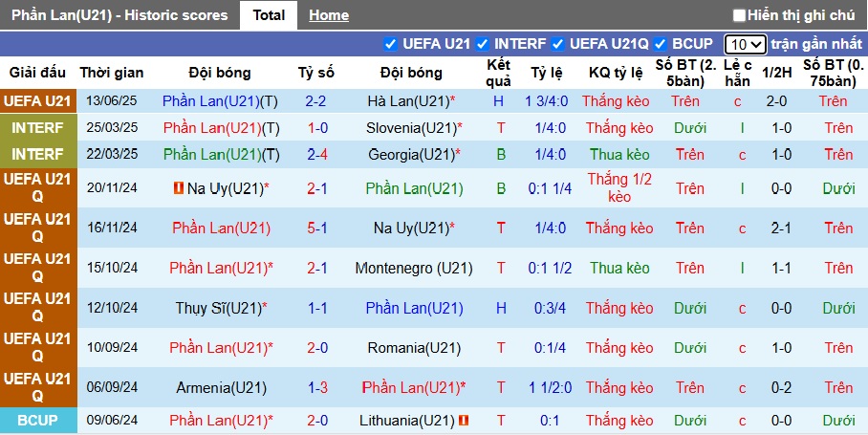Image resolution: width=868 pixels, height=435 pixels.
Task: Open the recent matches count dropdown
Action: (x=745, y=44)
